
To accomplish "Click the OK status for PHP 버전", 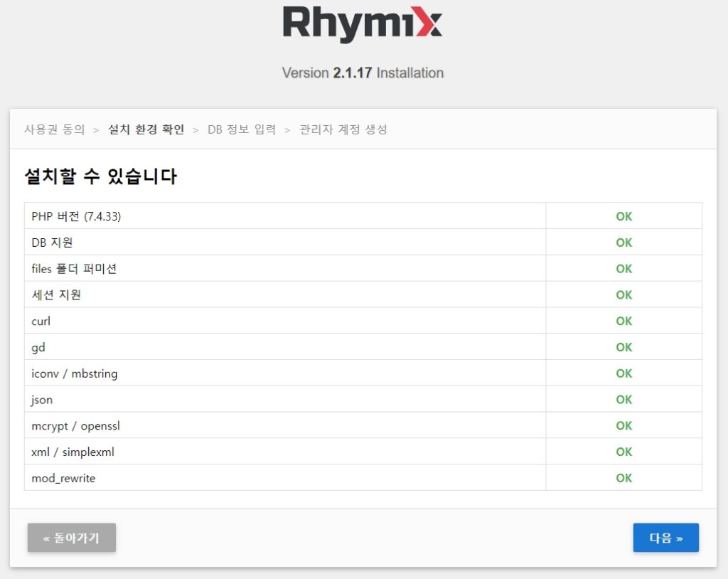I will (x=624, y=216).
